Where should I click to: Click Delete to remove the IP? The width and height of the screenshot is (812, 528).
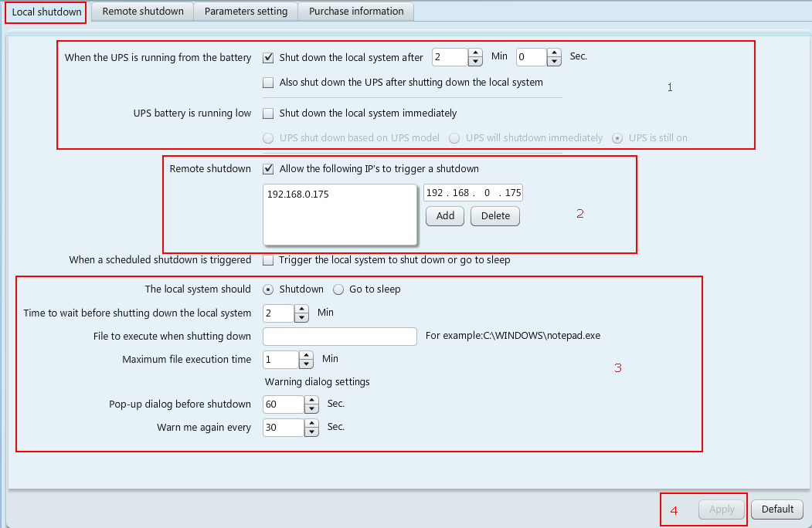click(x=495, y=216)
